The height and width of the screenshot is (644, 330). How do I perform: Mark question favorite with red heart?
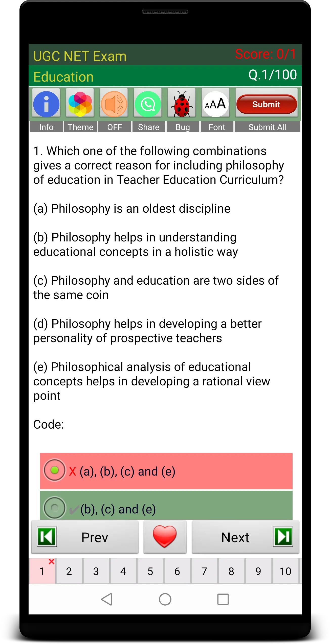pos(165,537)
